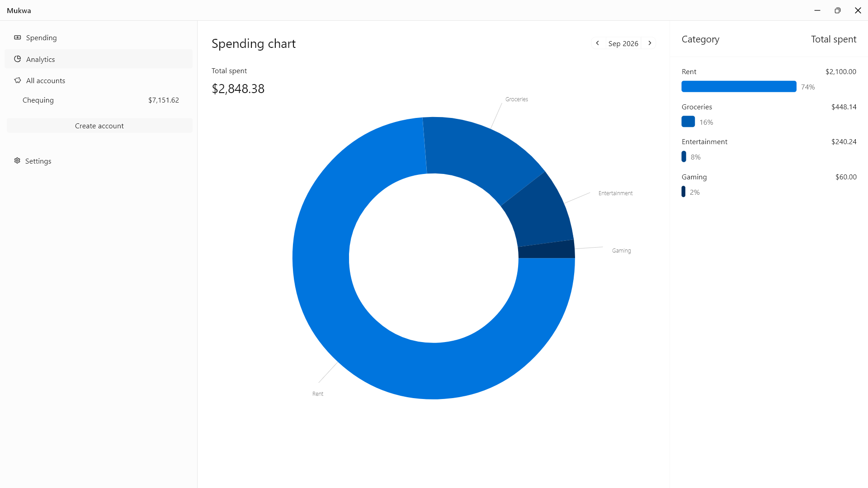The width and height of the screenshot is (868, 488).
Task: Maximize the Mukwa window
Action: click(x=837, y=10)
